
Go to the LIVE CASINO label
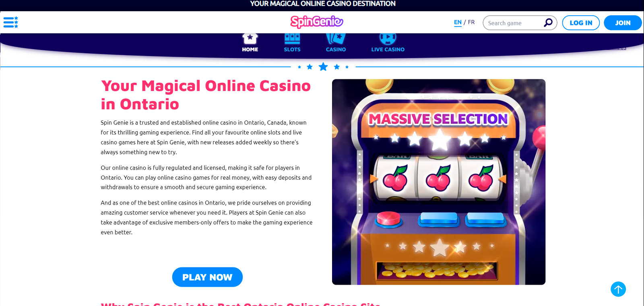(388, 50)
